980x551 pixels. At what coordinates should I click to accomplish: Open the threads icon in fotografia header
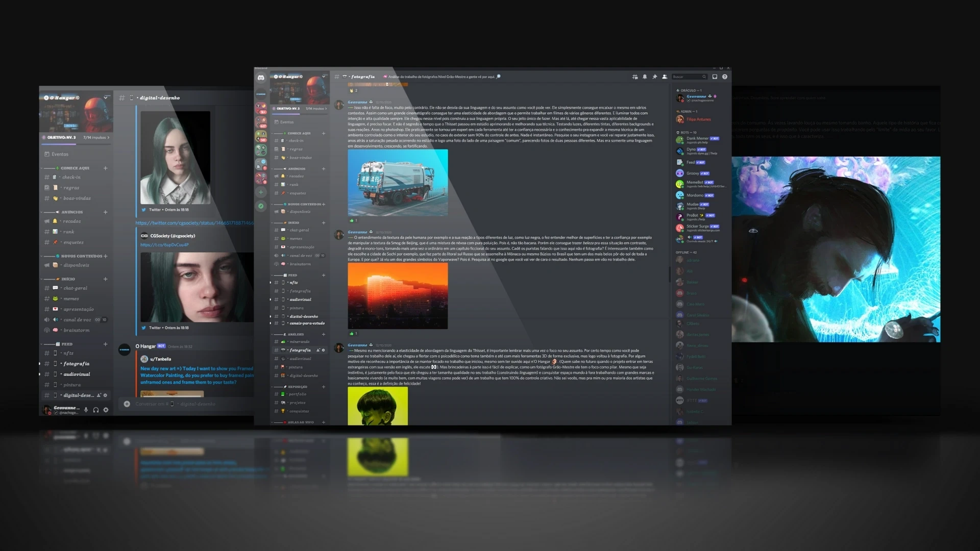tap(635, 77)
